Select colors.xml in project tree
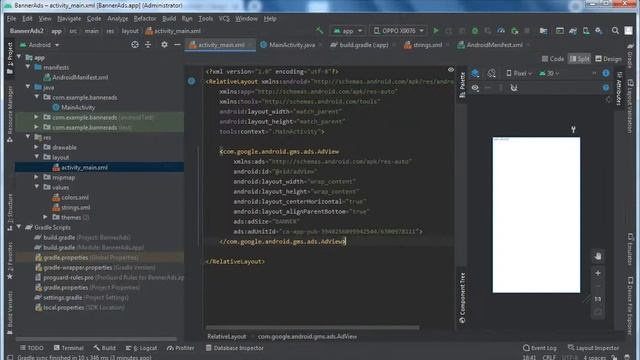This screenshot has width=640, height=360. [75, 197]
